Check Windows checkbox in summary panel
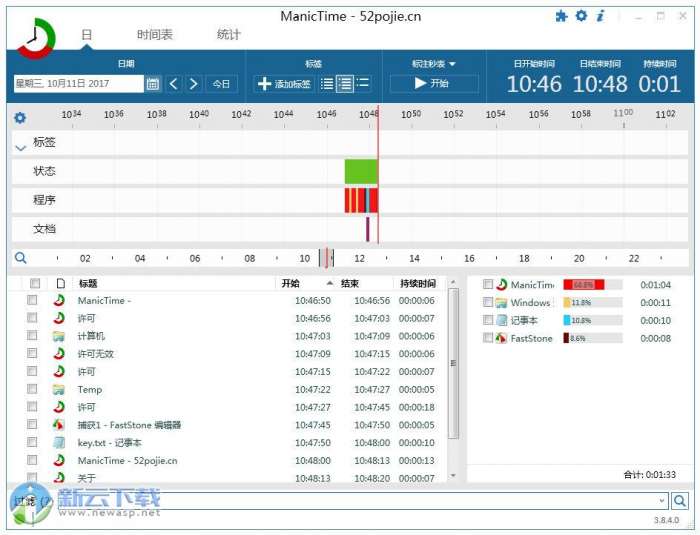The width and height of the screenshot is (700, 535). click(488, 302)
